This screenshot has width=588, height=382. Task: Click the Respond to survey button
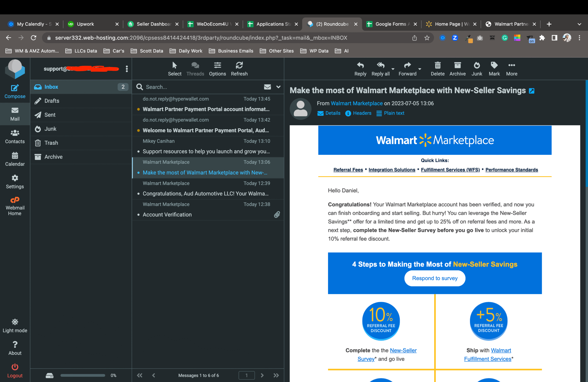pyautogui.click(x=435, y=278)
